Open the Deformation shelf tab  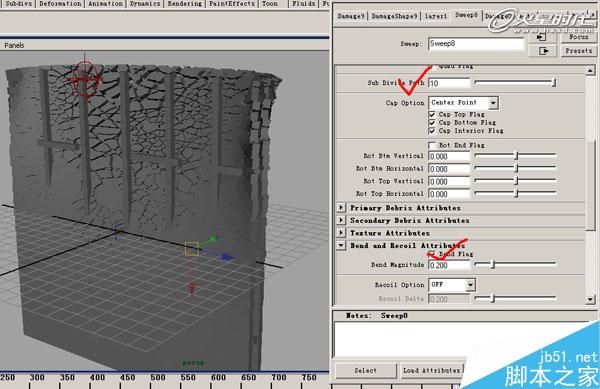pyautogui.click(x=60, y=3)
